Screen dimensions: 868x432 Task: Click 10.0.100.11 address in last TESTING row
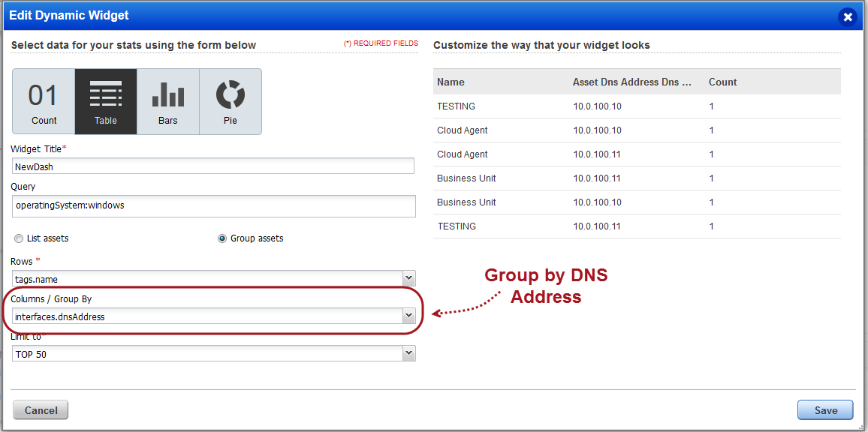[597, 226]
